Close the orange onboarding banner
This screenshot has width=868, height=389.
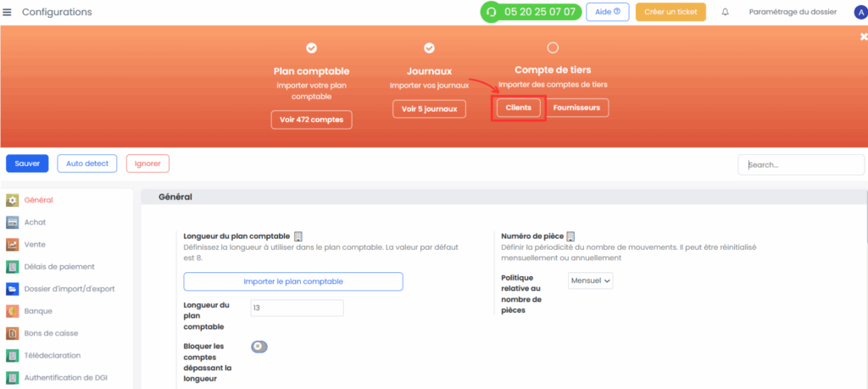[x=864, y=36]
